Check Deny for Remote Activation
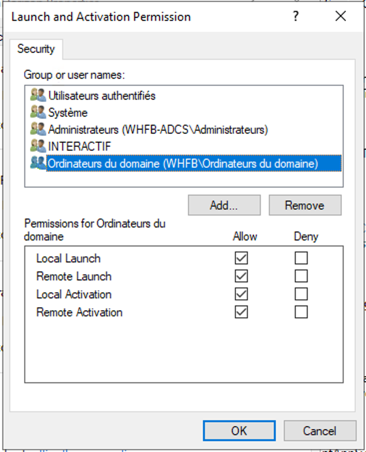Viewport: 366px width, 452px height. pos(301,312)
